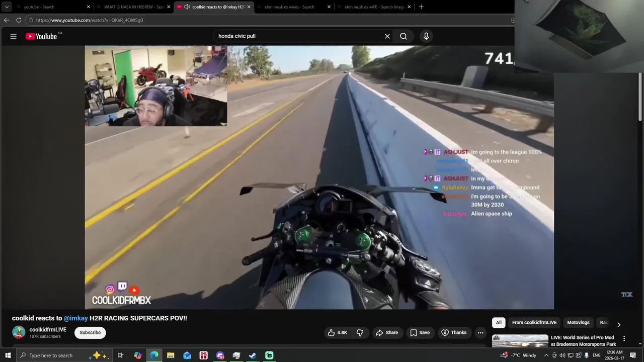
Task: Start voice search with the microphone icon
Action: click(x=426, y=36)
